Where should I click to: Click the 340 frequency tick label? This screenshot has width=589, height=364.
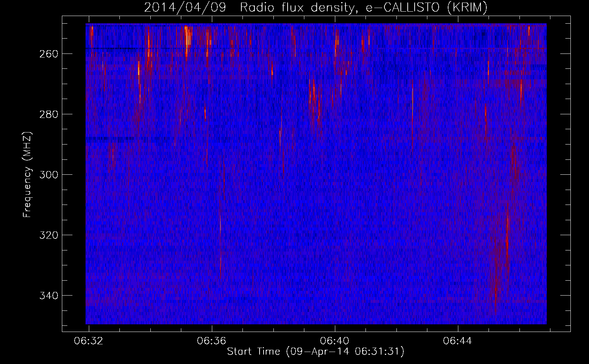coord(48,296)
